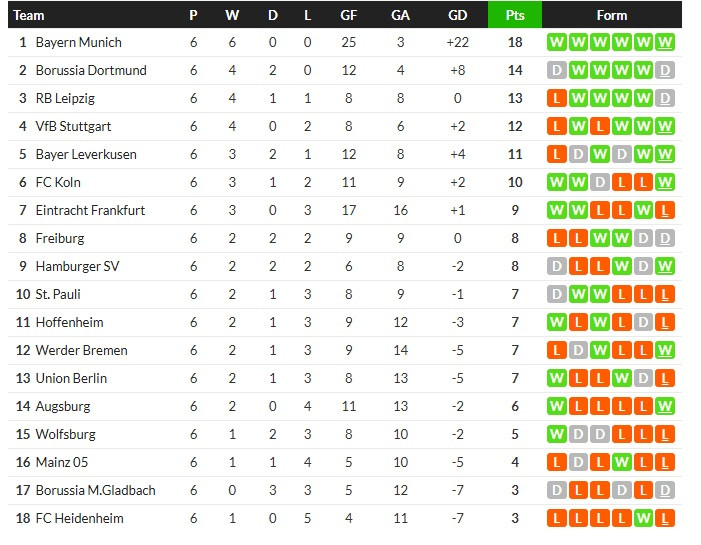Click Bayern Munich's 18 points cell
The height and width of the screenshot is (545, 701).
(515, 42)
